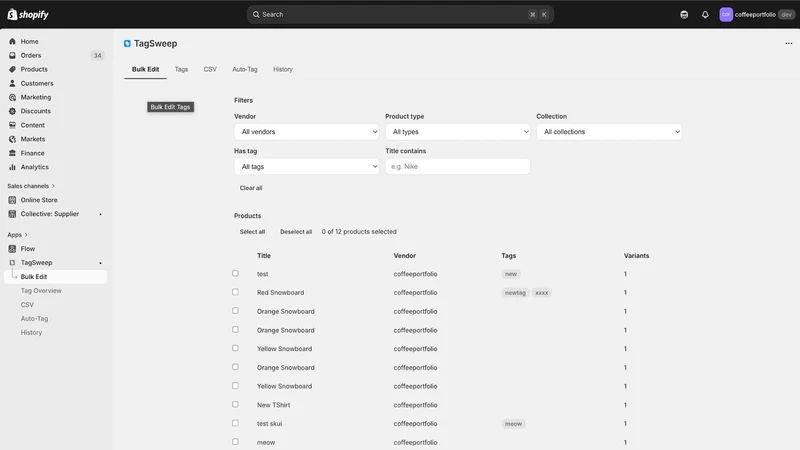The width and height of the screenshot is (800, 450).
Task: Open the Has tag dropdown
Action: click(x=307, y=166)
